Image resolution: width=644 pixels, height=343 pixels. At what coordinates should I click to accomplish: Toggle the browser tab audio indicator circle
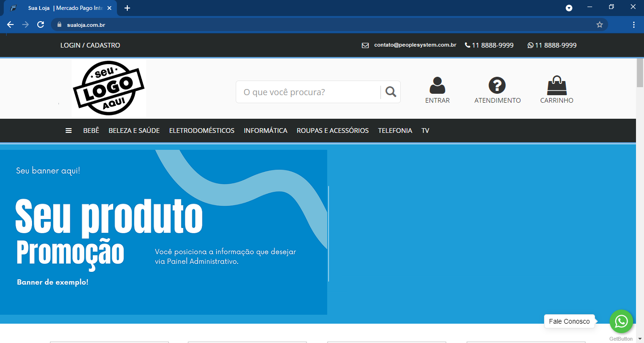point(569,8)
